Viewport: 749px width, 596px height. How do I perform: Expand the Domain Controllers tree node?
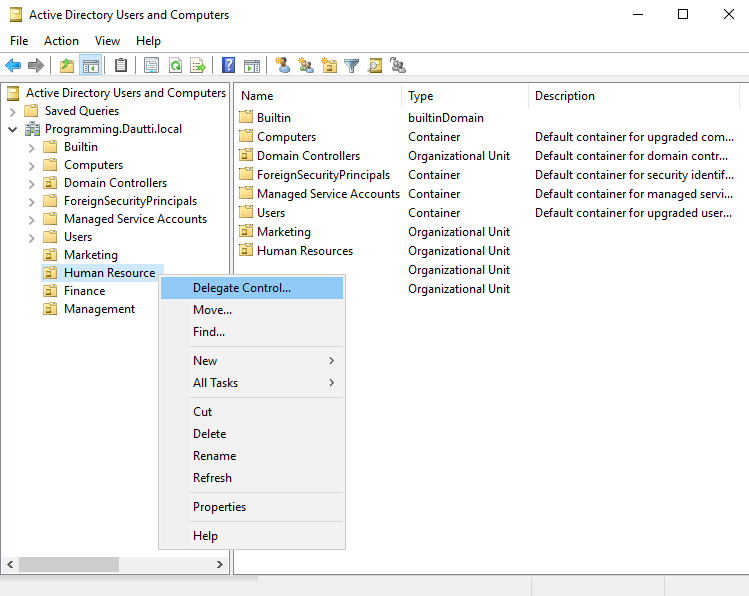pos(32,184)
